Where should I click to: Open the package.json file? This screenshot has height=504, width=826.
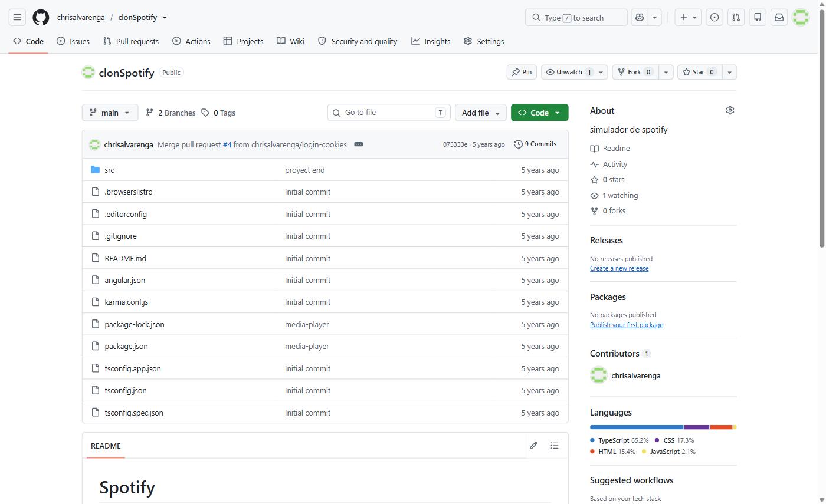pyautogui.click(x=126, y=346)
